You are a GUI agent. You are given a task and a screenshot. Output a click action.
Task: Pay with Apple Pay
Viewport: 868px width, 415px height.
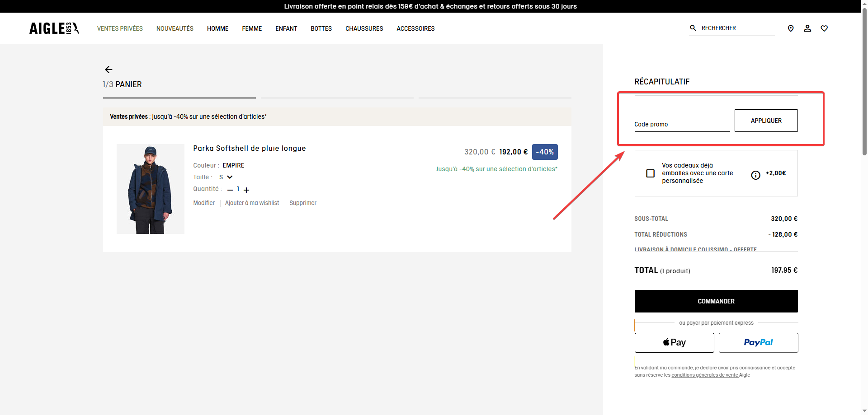click(x=674, y=343)
